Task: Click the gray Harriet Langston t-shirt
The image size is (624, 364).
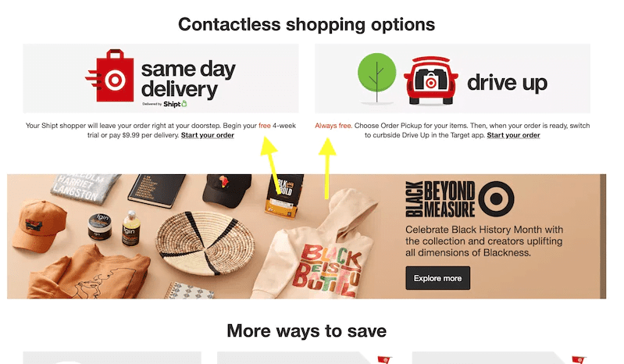Action: tap(84, 188)
